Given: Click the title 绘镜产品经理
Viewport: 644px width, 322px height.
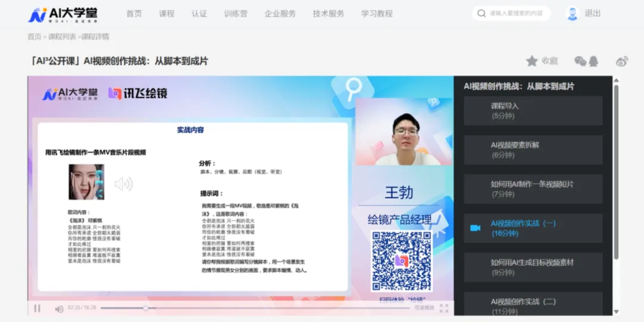Looking at the screenshot, I should click(x=400, y=220).
